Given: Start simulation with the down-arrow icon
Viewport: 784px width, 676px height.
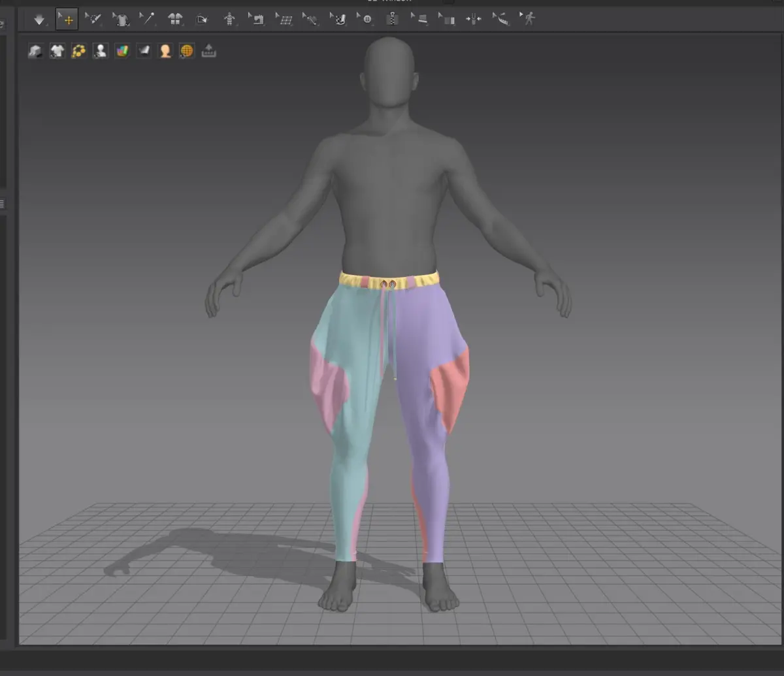Looking at the screenshot, I should (40, 20).
